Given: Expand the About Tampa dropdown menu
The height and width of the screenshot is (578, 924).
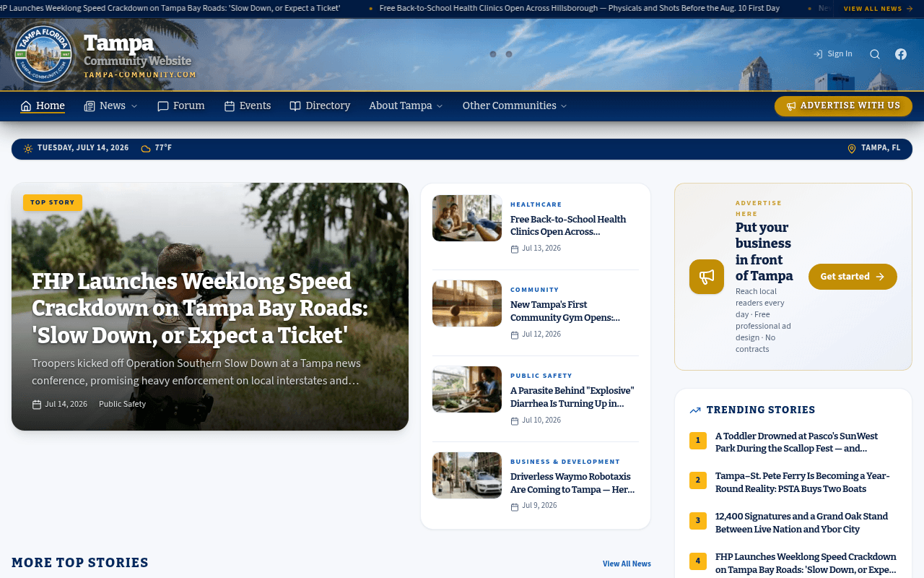Looking at the screenshot, I should pyautogui.click(x=406, y=106).
